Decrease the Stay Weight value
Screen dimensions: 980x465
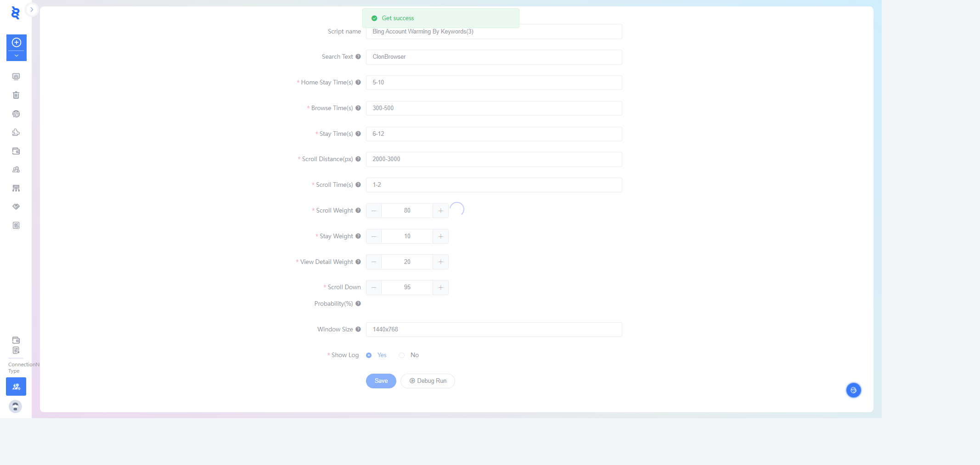pyautogui.click(x=374, y=236)
